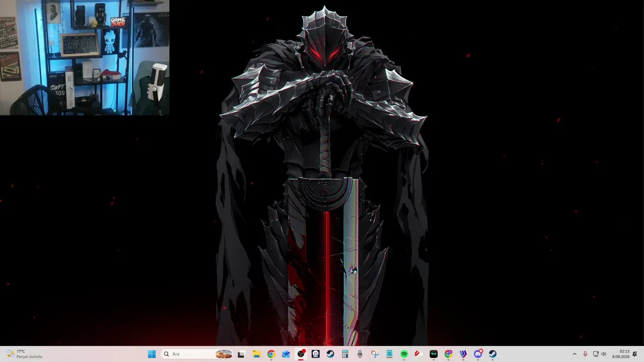Screen dimensions: 644x362
Task: Expand hidden system tray icons chevron
Action: 575,354
